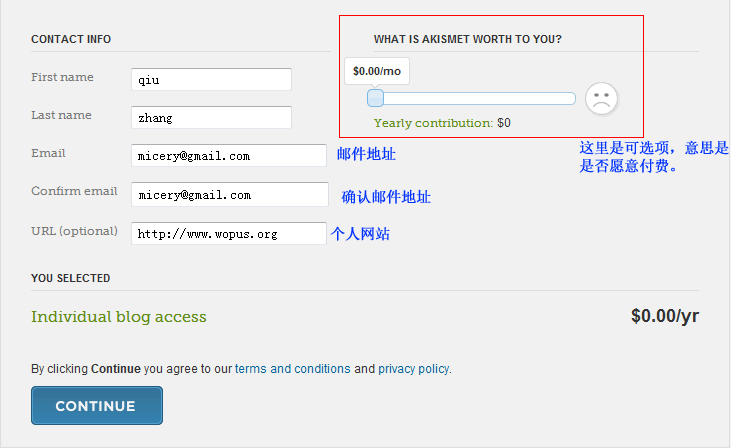
Task: Click the Email input field
Action: tap(229, 155)
